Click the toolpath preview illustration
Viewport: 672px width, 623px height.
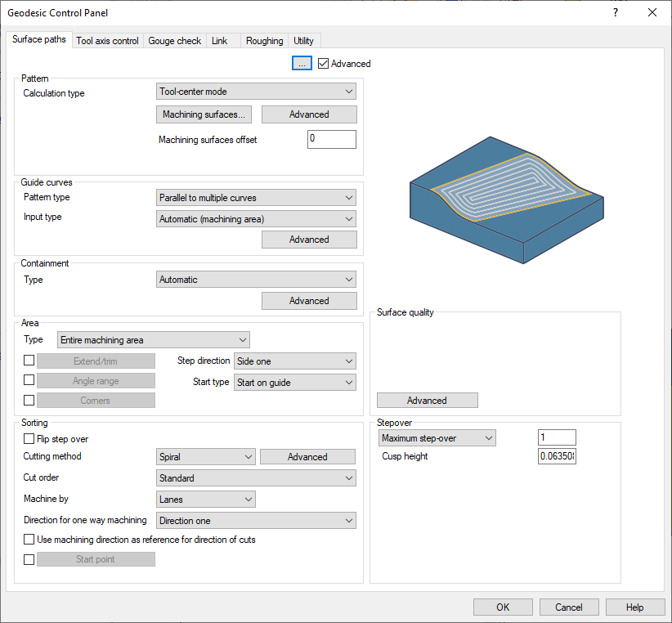[x=507, y=200]
